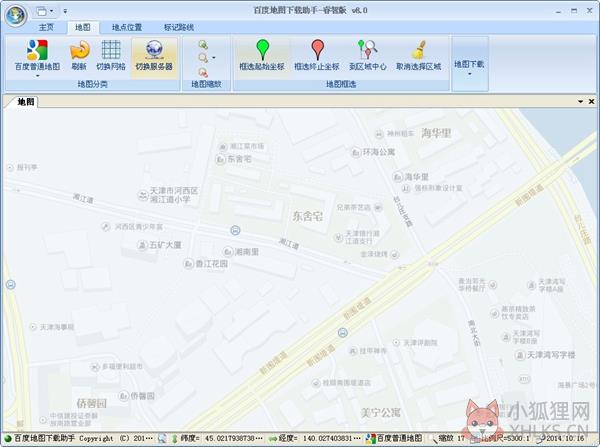Select the red 框选终止坐标 pin

(317, 49)
